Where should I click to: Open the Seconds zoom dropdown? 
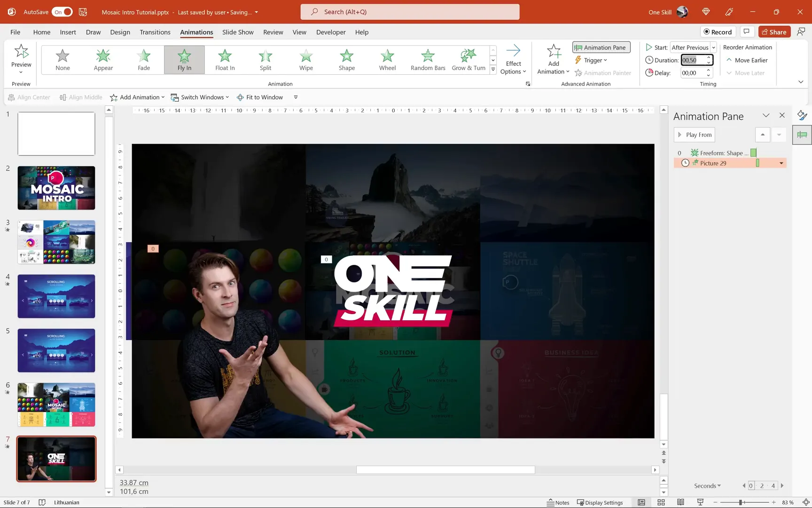[707, 486]
